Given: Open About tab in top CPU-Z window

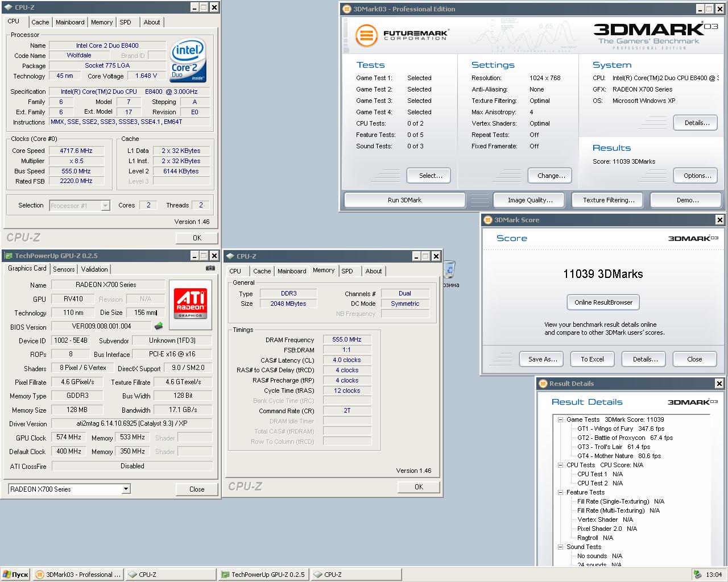Looking at the screenshot, I should 151,22.
